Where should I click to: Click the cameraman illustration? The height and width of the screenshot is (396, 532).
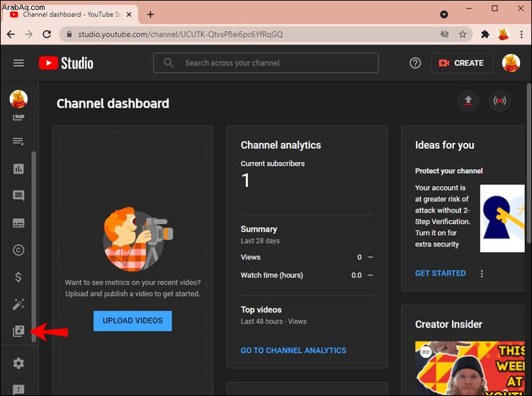pyautogui.click(x=138, y=239)
